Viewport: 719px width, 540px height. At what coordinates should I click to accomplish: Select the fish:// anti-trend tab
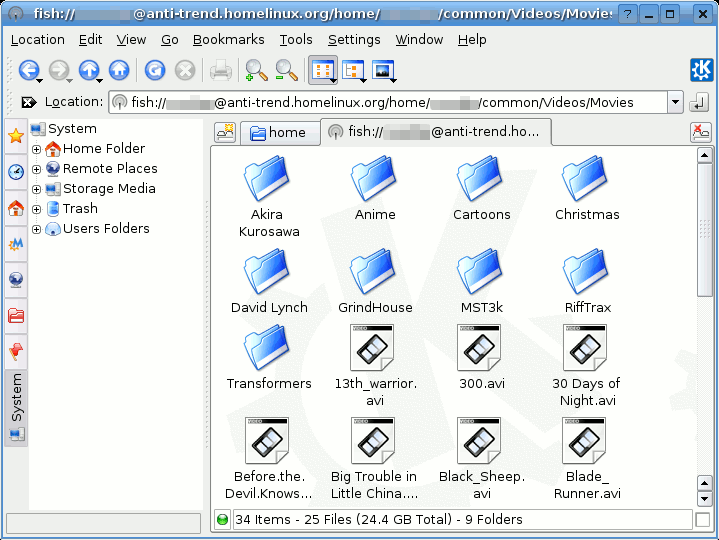[x=436, y=132]
